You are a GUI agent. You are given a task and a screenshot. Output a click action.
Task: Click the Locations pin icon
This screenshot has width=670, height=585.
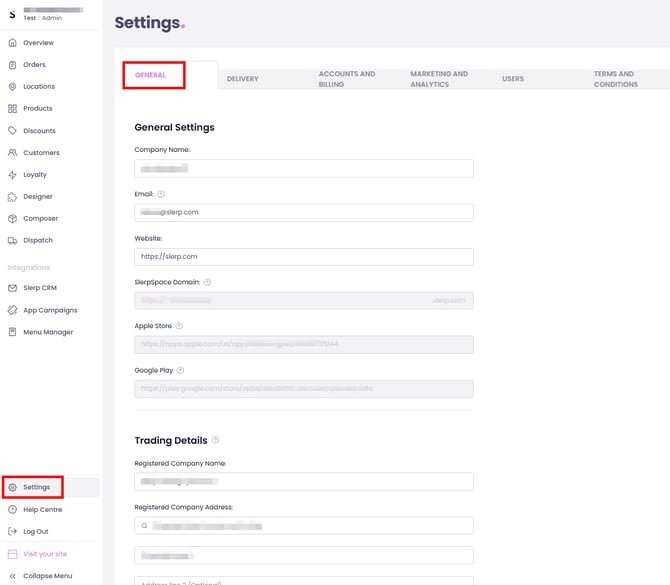pyautogui.click(x=12, y=87)
